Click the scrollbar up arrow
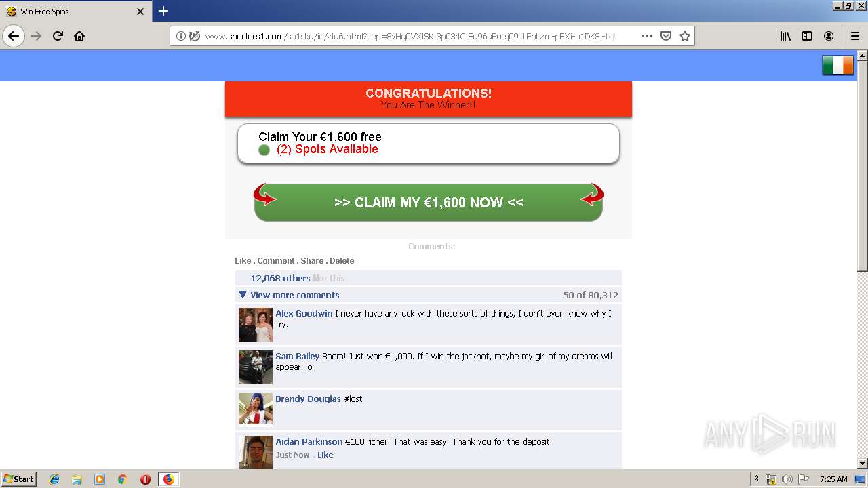 (x=863, y=55)
